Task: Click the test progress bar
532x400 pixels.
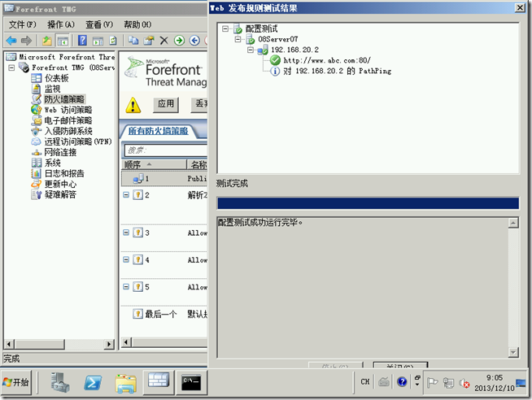Action: click(368, 203)
